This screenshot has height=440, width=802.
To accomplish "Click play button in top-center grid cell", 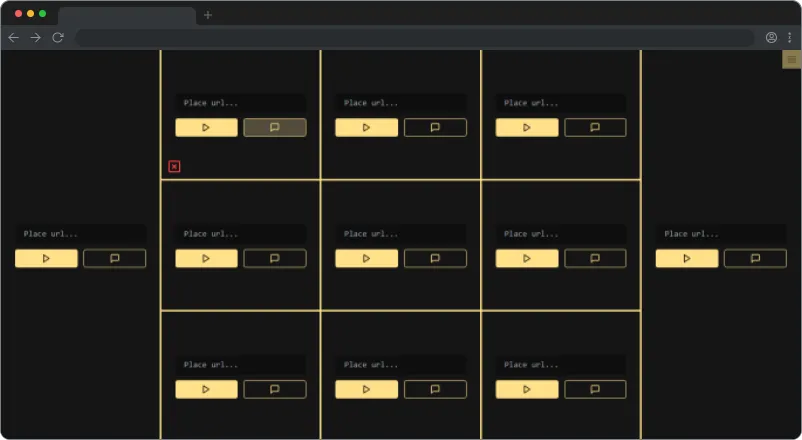I will tap(366, 127).
